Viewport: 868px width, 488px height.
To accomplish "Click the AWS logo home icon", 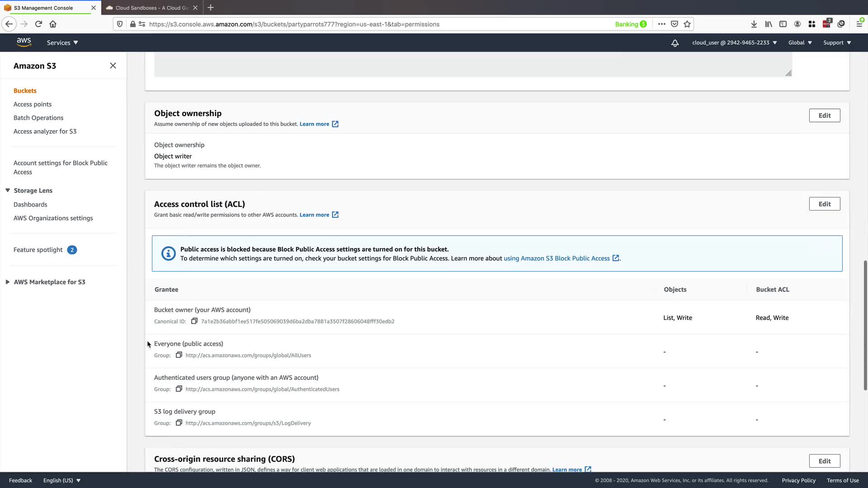I will click(x=24, y=42).
